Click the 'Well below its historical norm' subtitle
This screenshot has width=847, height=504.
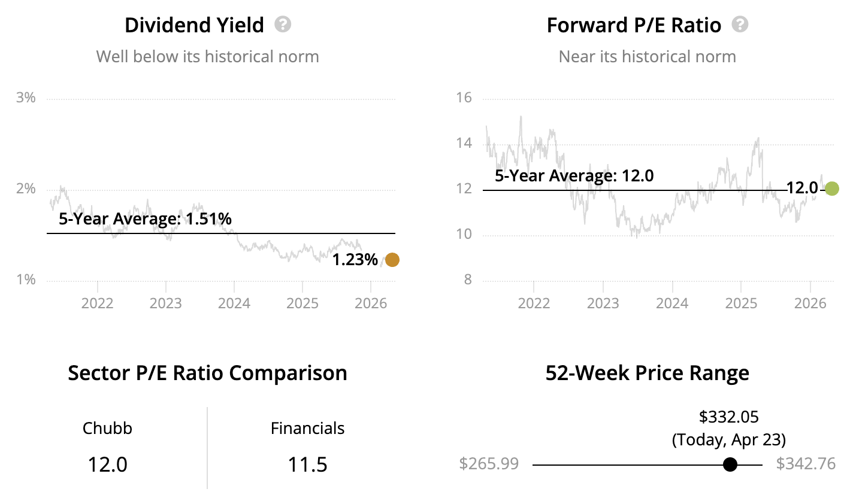coord(207,57)
